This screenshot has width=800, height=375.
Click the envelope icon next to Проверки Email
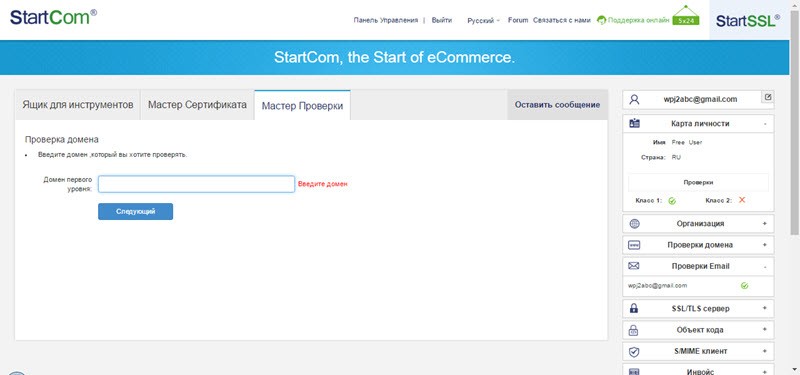pyautogui.click(x=634, y=266)
